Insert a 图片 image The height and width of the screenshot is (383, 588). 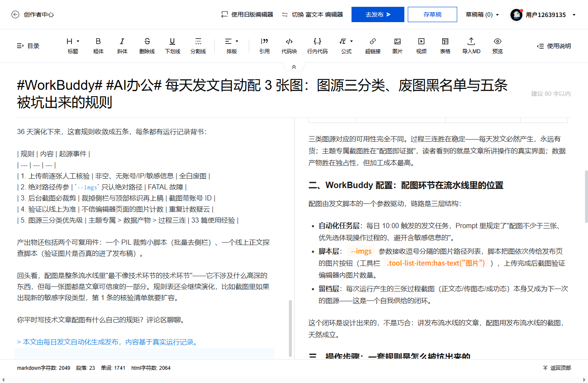tap(398, 46)
